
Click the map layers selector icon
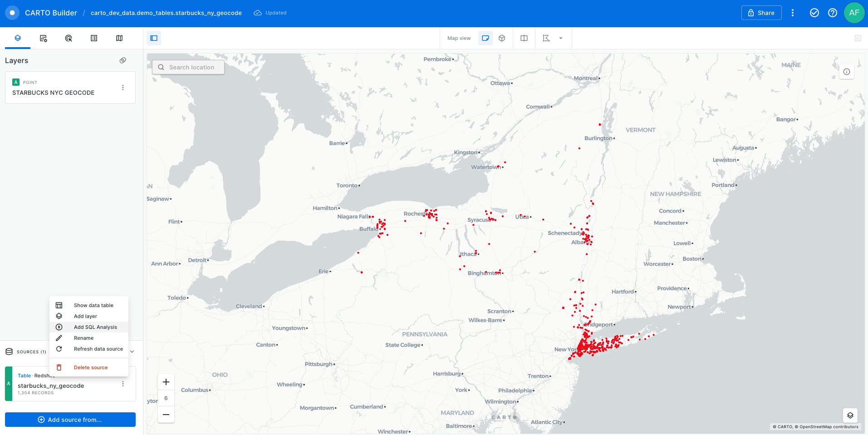(850, 415)
